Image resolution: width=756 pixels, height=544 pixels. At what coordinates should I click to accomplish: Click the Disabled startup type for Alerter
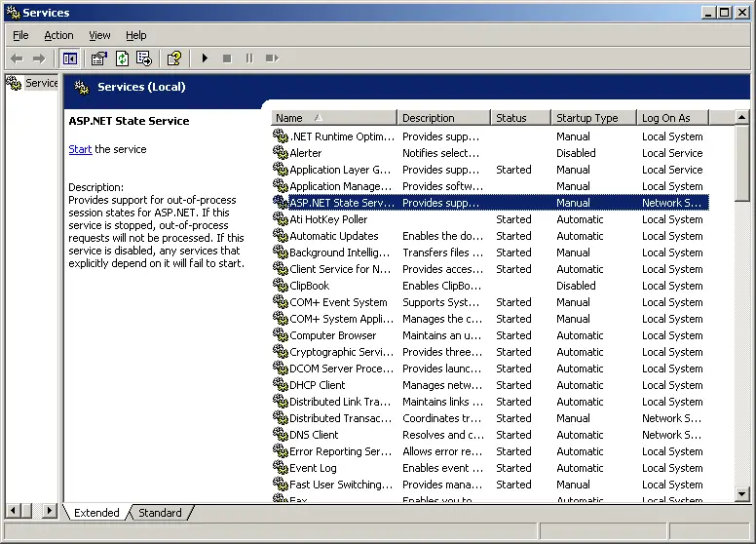pyautogui.click(x=576, y=153)
